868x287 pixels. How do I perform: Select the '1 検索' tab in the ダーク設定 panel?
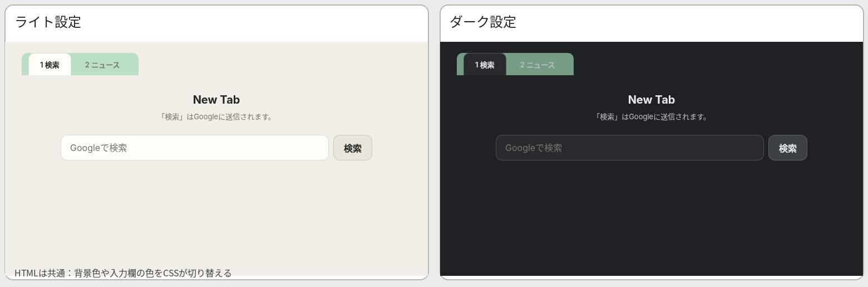(485, 65)
